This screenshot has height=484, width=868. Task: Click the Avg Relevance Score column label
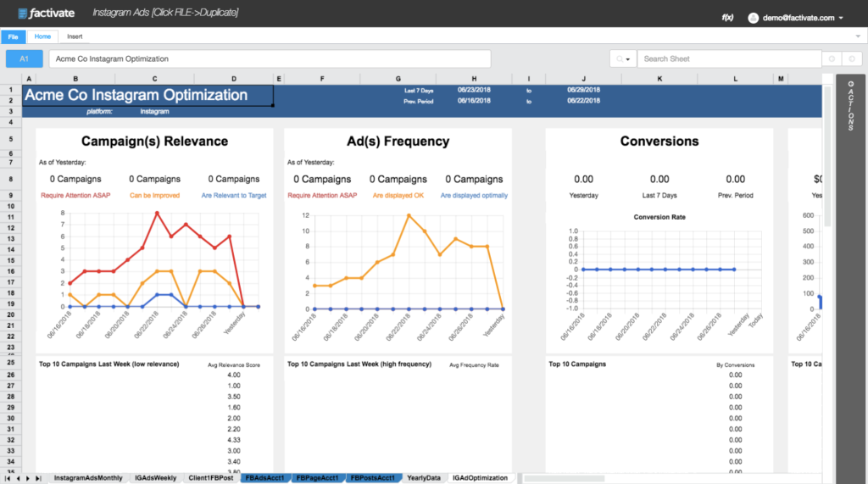(x=234, y=365)
